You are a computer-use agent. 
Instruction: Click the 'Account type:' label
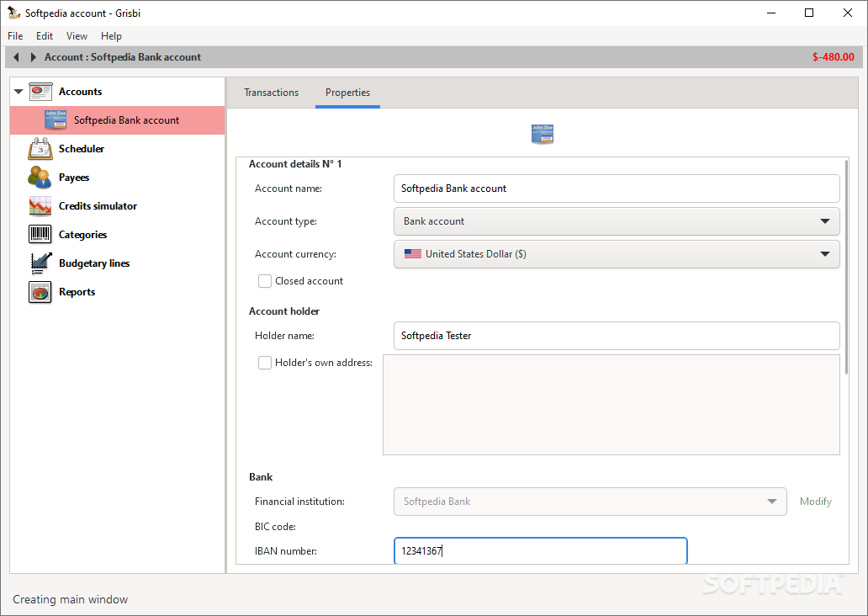pos(286,221)
